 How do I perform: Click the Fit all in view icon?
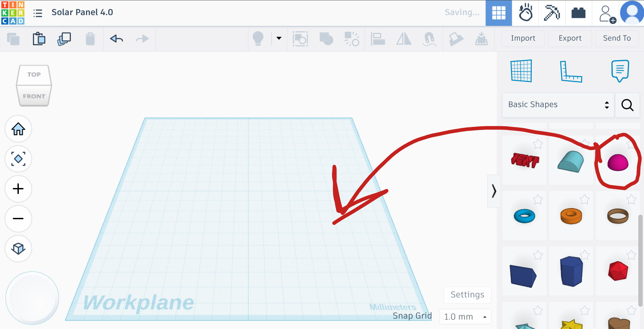click(18, 159)
